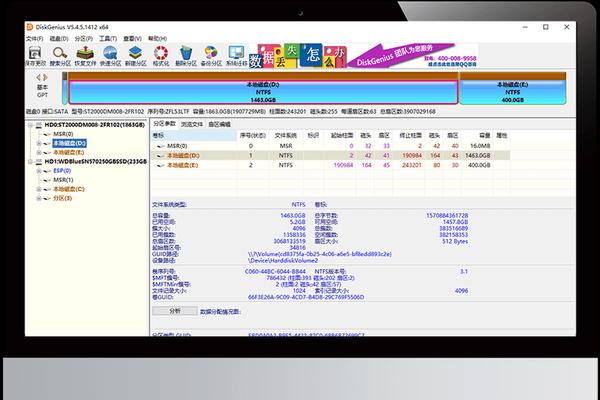Expand the 本地磁盘(E:) tree node

pyautogui.click(x=39, y=153)
